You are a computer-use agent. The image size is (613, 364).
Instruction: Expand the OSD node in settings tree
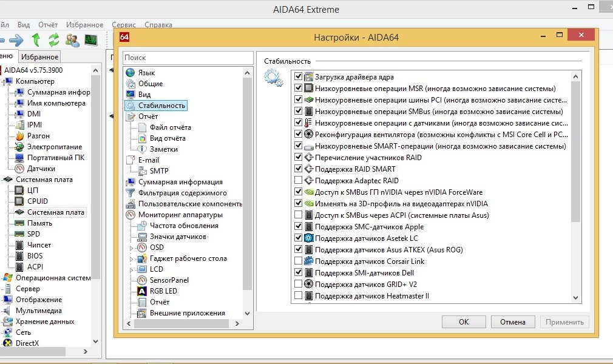tap(131, 248)
